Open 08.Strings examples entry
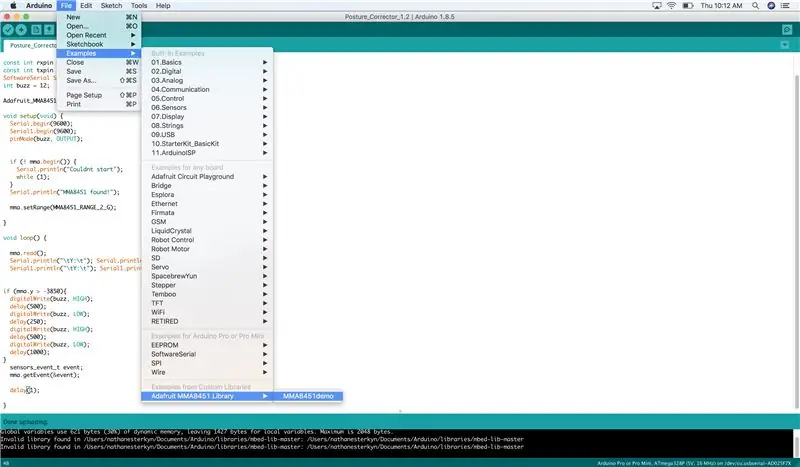The height and width of the screenshot is (467, 800). 207,126
